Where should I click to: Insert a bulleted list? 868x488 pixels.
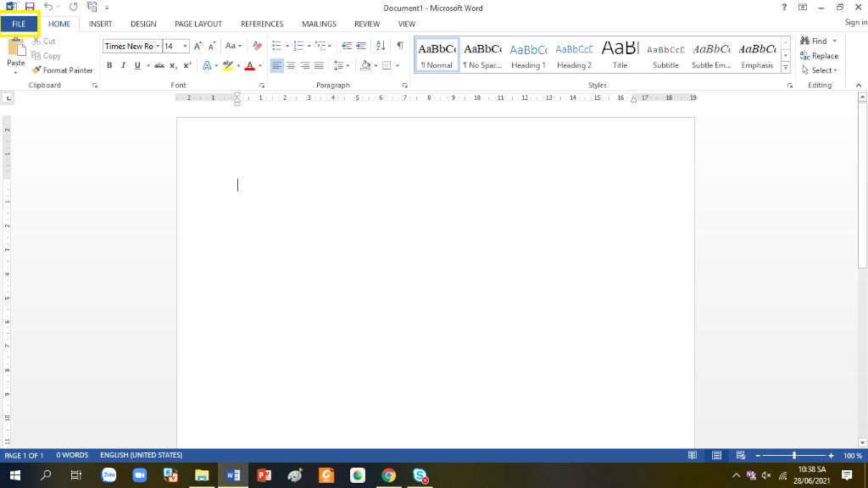(277, 46)
